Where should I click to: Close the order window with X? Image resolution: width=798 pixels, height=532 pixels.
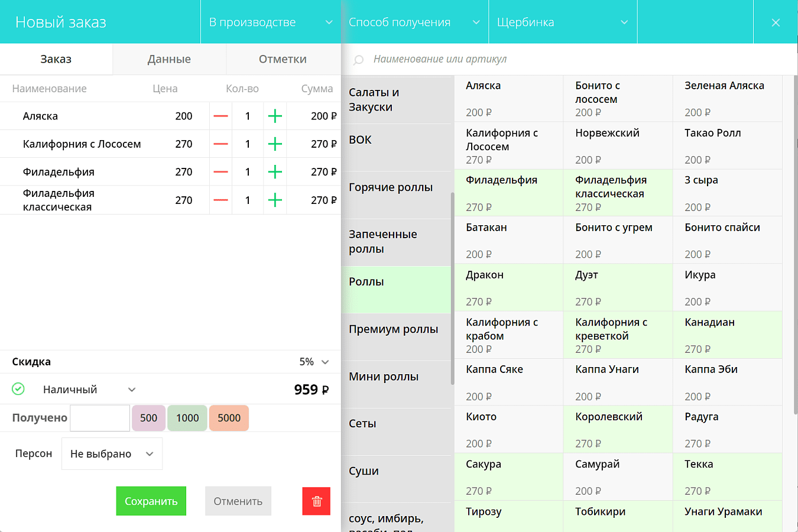pyautogui.click(x=776, y=22)
